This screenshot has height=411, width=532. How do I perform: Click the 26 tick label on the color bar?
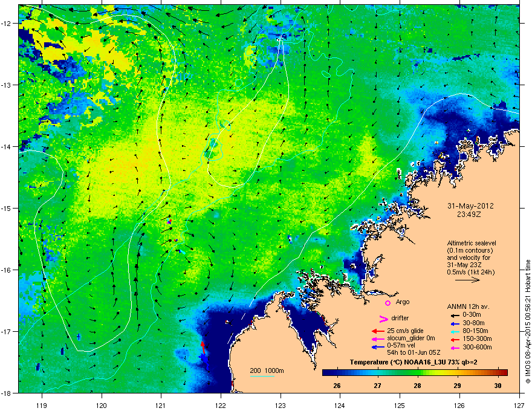[337, 386]
